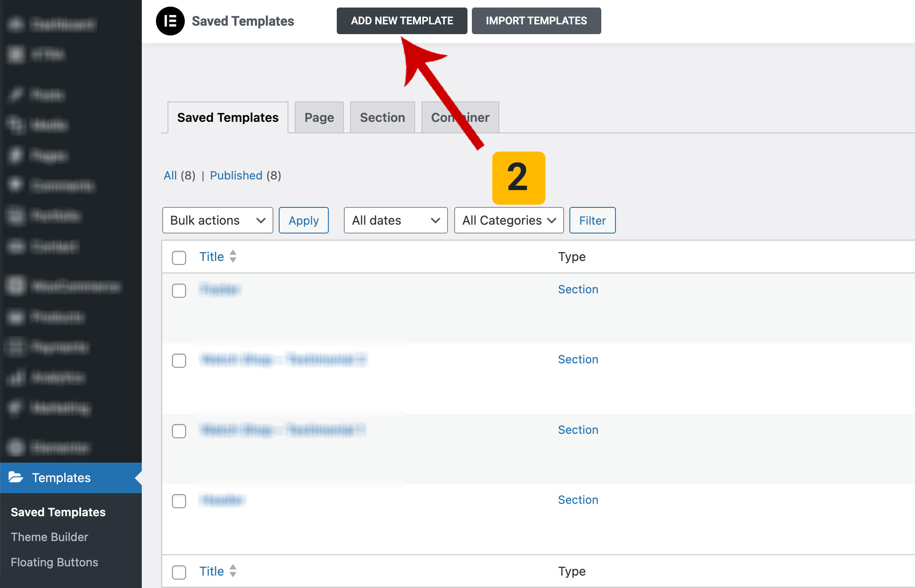Check the first template row checkbox
The width and height of the screenshot is (915, 588).
(179, 291)
